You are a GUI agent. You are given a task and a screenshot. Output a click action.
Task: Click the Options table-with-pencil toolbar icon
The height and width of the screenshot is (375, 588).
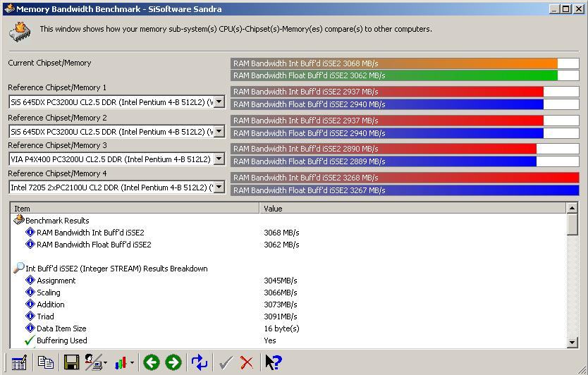pyautogui.click(x=19, y=362)
